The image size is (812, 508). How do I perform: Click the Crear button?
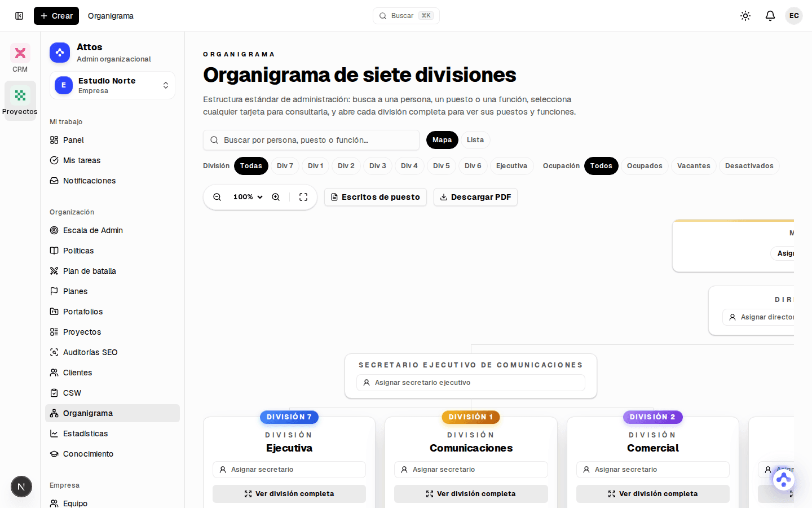(x=56, y=16)
